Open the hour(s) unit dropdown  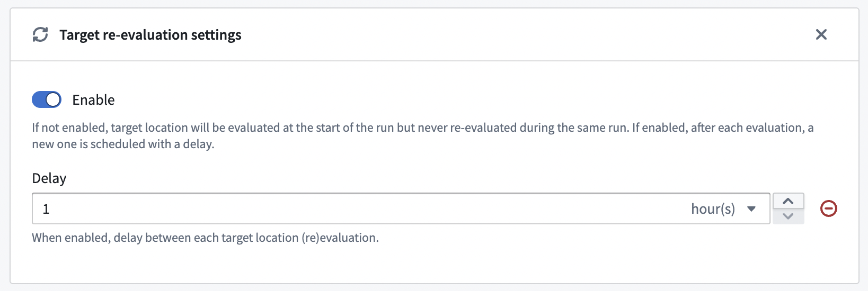click(x=723, y=209)
